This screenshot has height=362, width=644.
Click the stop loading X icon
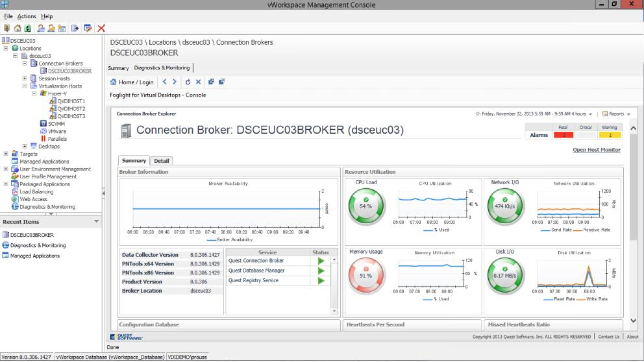[x=198, y=82]
